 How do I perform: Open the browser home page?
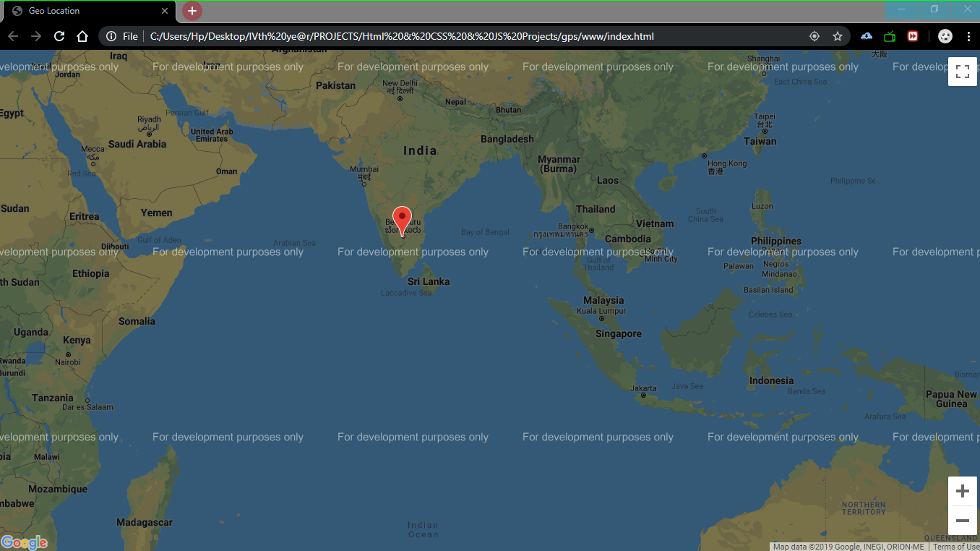[x=82, y=36]
